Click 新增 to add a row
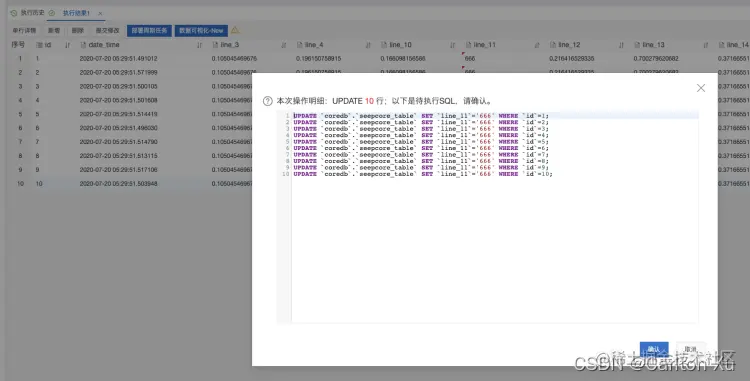 point(54,31)
